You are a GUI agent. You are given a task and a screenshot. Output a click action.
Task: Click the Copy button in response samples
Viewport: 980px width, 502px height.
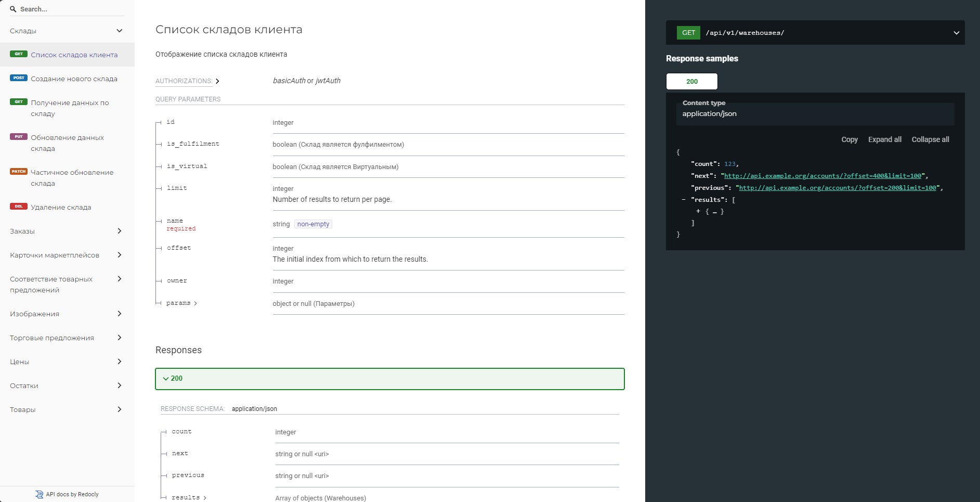(849, 139)
